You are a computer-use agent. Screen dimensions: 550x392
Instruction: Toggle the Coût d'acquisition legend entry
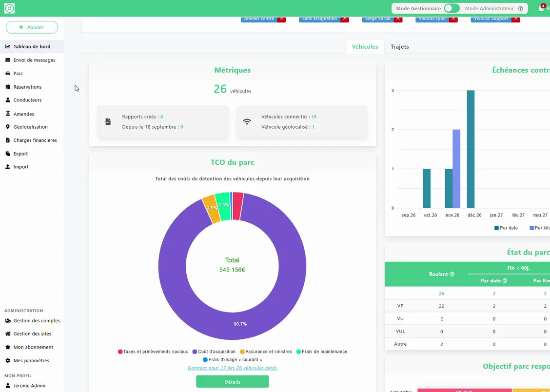click(214, 352)
